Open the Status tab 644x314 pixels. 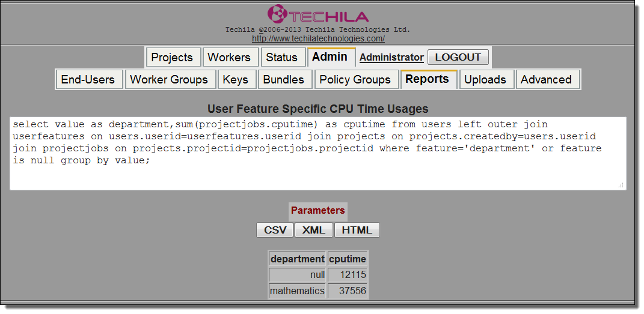tap(282, 58)
